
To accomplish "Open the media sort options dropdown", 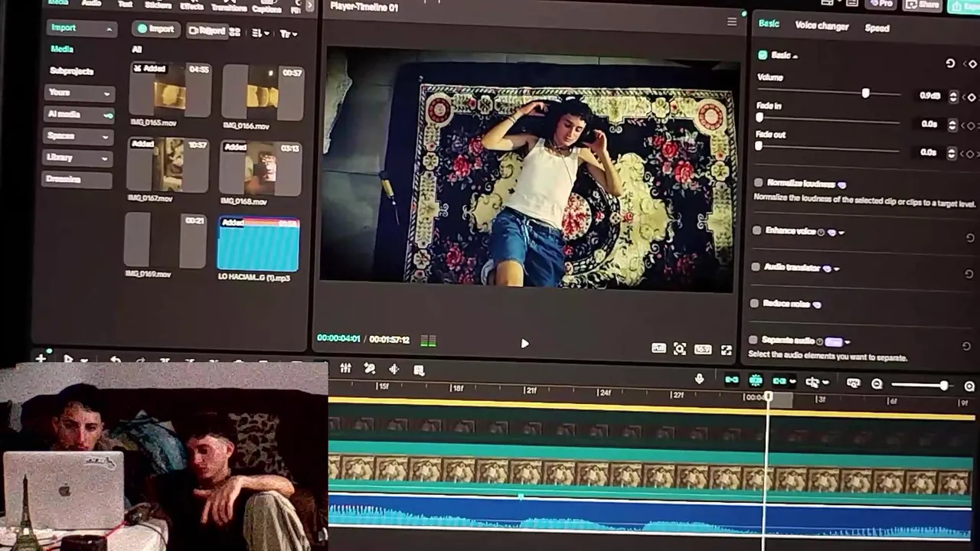I will [x=260, y=33].
